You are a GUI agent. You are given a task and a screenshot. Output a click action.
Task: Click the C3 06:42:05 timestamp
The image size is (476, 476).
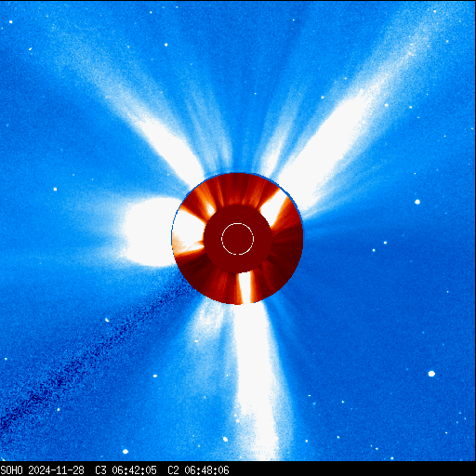click(126, 470)
